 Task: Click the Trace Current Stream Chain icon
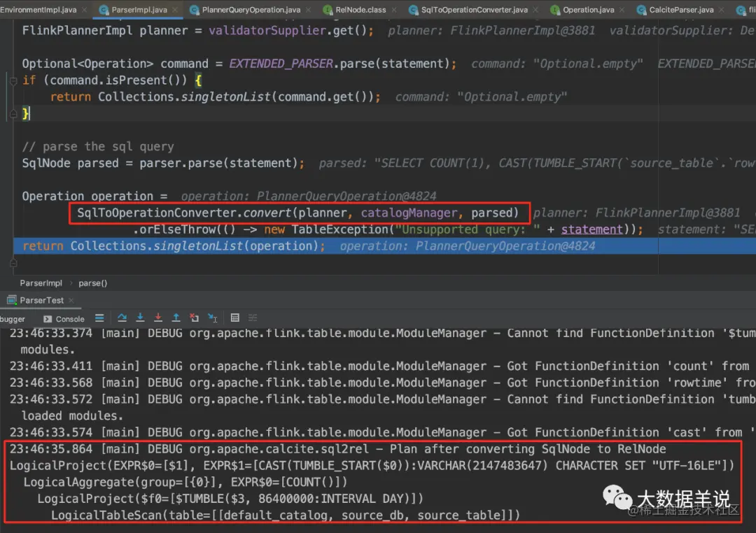point(253,318)
